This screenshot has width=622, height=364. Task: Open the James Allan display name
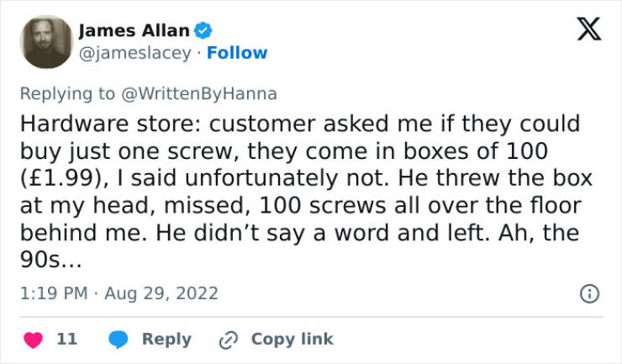coord(134,31)
